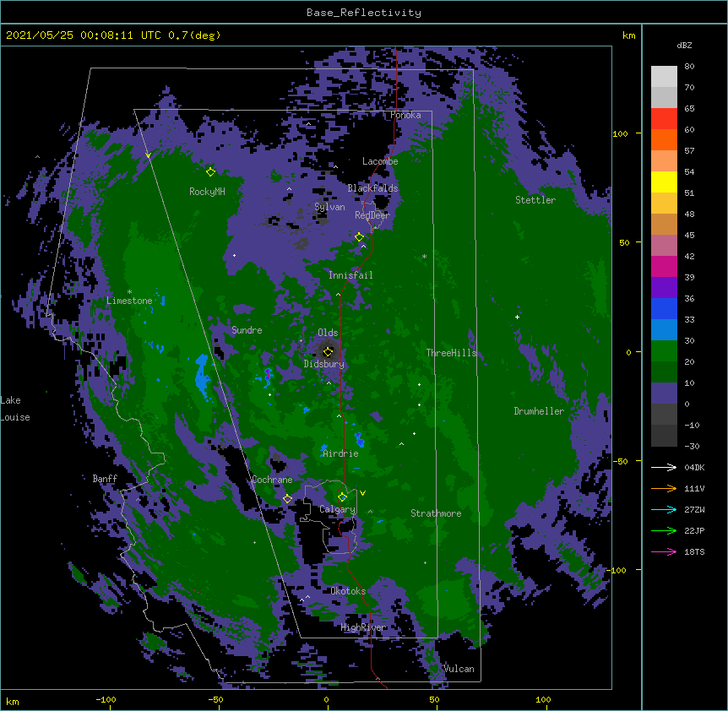Click the Innisfail label
Image resolution: width=728 pixels, height=711 pixels.
(350, 275)
